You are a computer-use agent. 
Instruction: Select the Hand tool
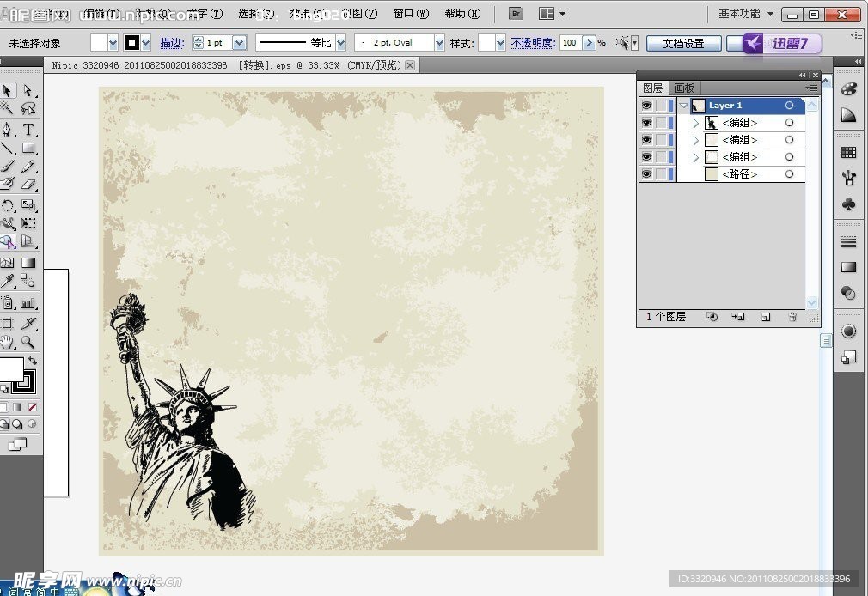click(x=8, y=342)
